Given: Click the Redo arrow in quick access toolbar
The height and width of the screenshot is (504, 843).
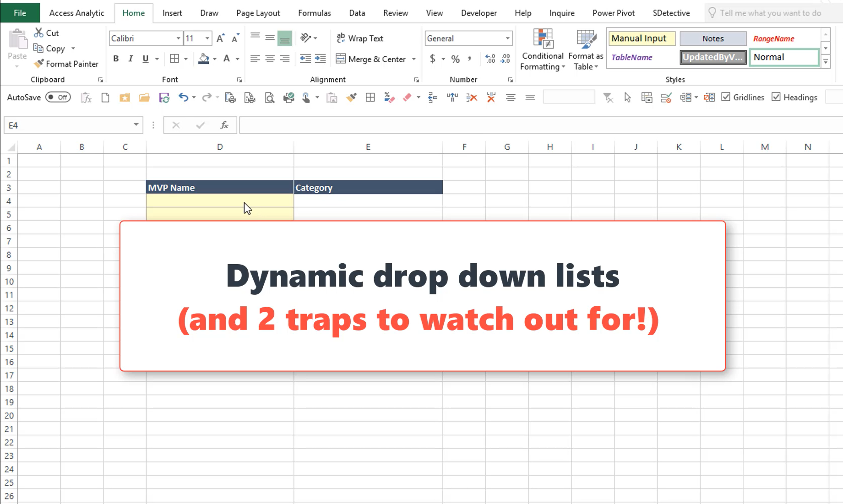Looking at the screenshot, I should [207, 97].
